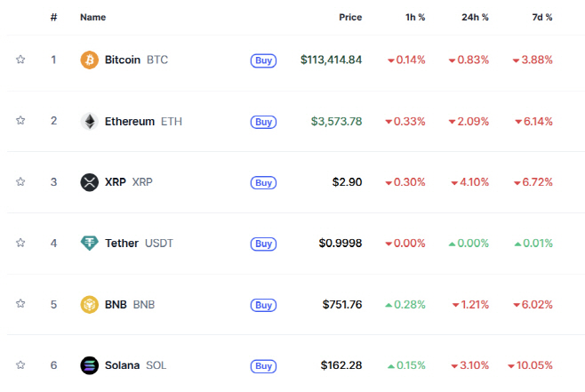Viewport: 585px width, 392px height.
Task: Open the Ethereum ETH coin page link
Action: (x=143, y=121)
